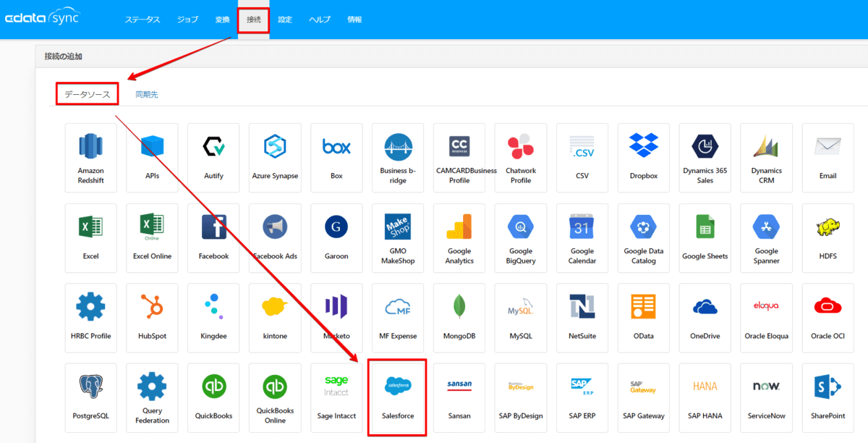This screenshot has width=868, height=443.
Task: Select Google Calendar data source
Action: click(583, 238)
